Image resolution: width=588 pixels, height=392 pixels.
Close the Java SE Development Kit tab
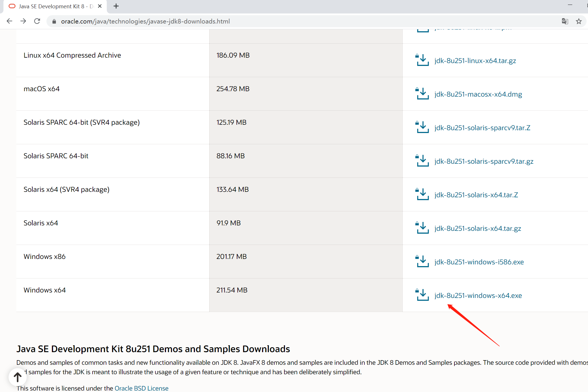100,6
